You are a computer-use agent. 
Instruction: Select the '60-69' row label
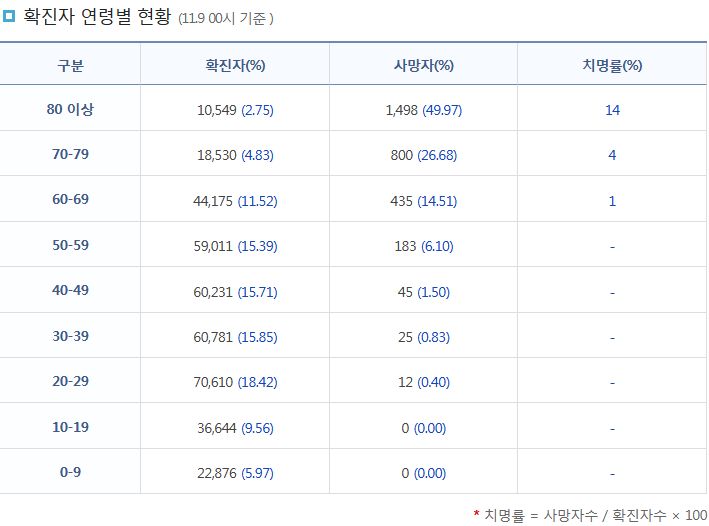(x=71, y=199)
